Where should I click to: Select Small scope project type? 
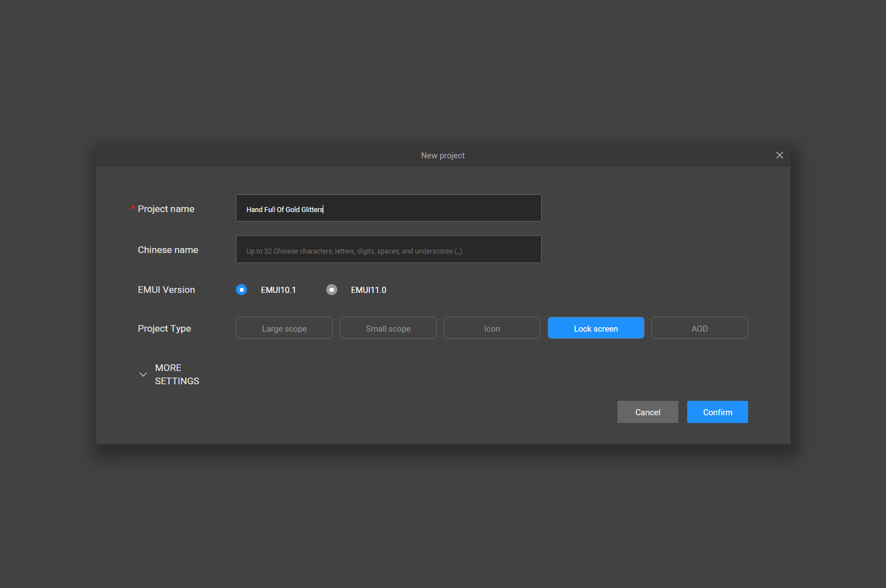point(388,328)
